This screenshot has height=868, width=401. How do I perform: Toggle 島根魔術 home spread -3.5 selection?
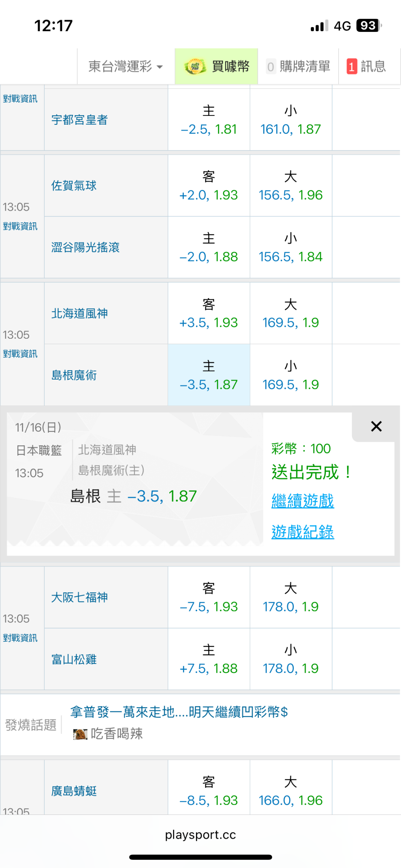tap(209, 375)
